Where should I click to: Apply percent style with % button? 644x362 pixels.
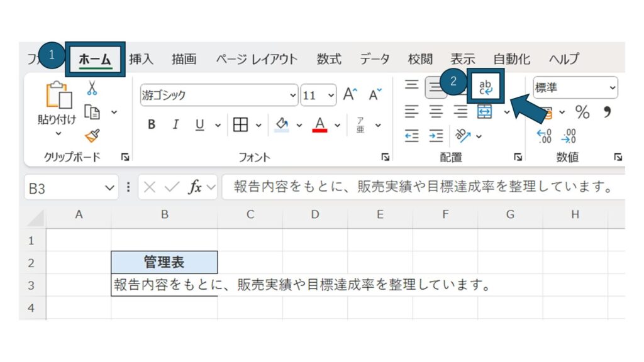[582, 112]
